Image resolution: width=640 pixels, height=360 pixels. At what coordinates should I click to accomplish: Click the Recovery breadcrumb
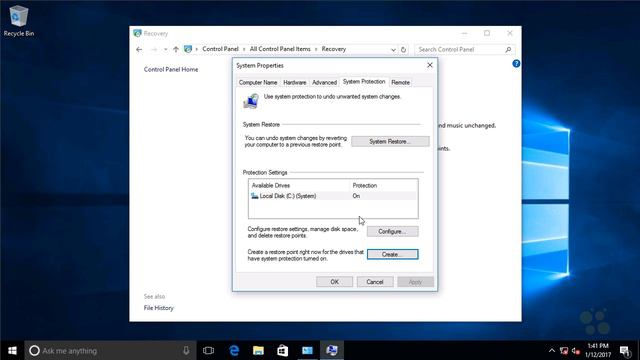(x=333, y=49)
